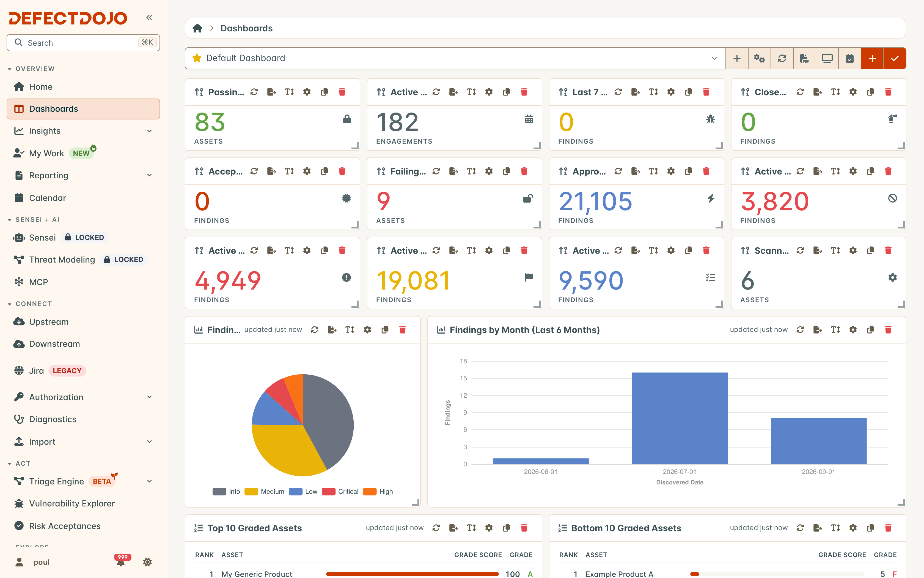The image size is (924, 578).
Task: Reorder the Closed findings tile
Action: 745,92
